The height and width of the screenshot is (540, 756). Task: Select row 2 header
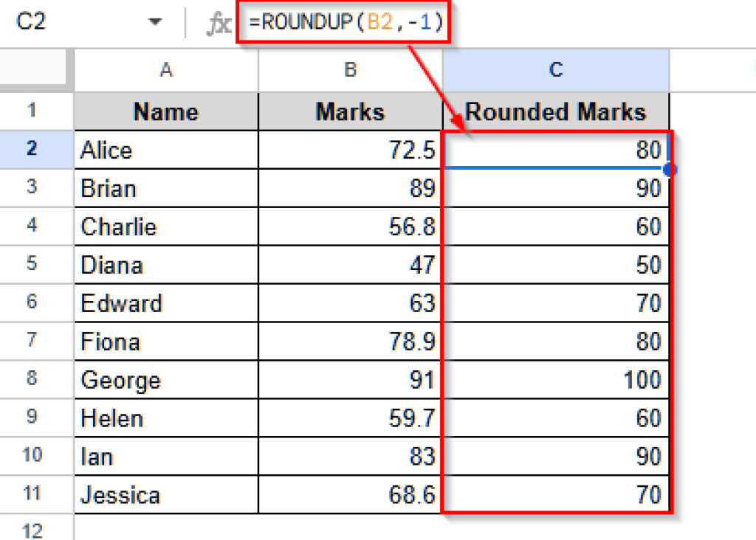point(32,150)
